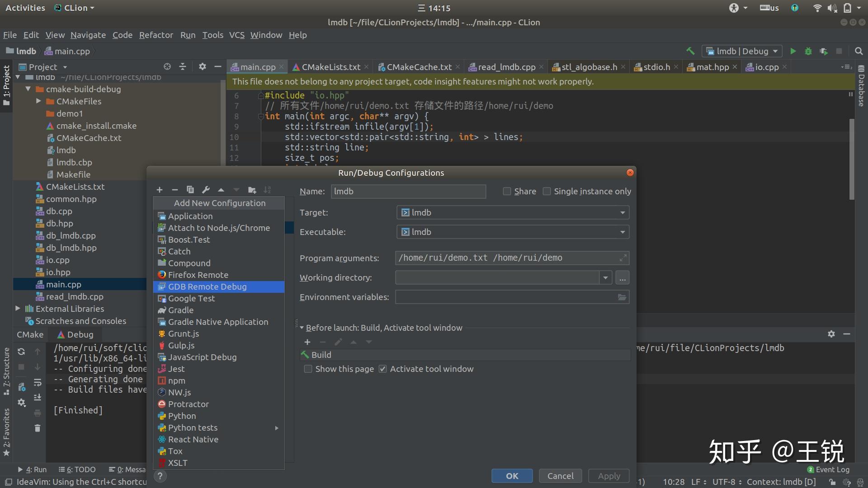Remove configuration with minus icon
The height and width of the screenshot is (488, 868).
[175, 190]
